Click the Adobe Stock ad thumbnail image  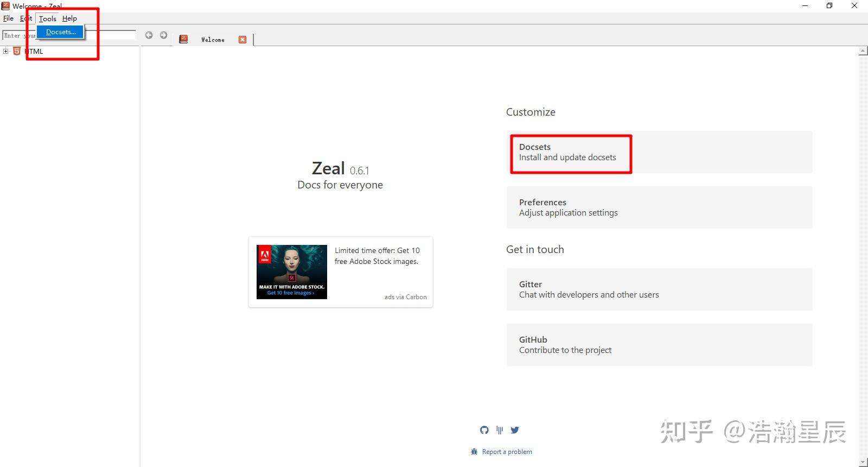click(x=292, y=272)
